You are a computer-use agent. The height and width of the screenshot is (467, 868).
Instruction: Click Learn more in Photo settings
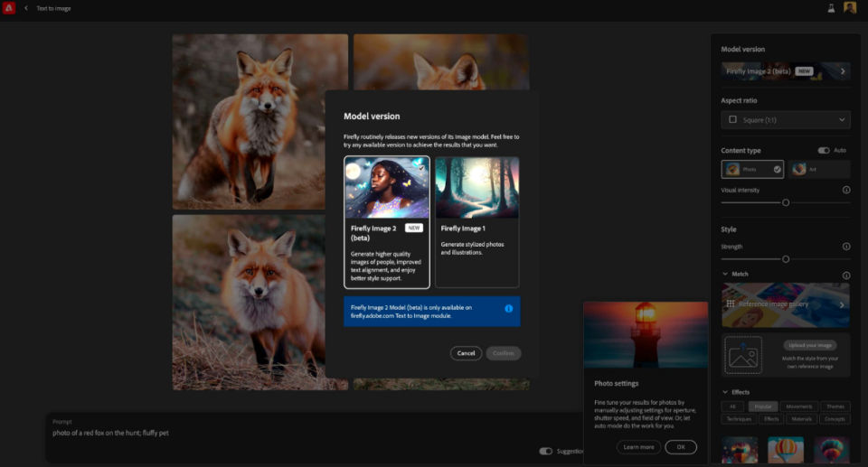coord(638,447)
